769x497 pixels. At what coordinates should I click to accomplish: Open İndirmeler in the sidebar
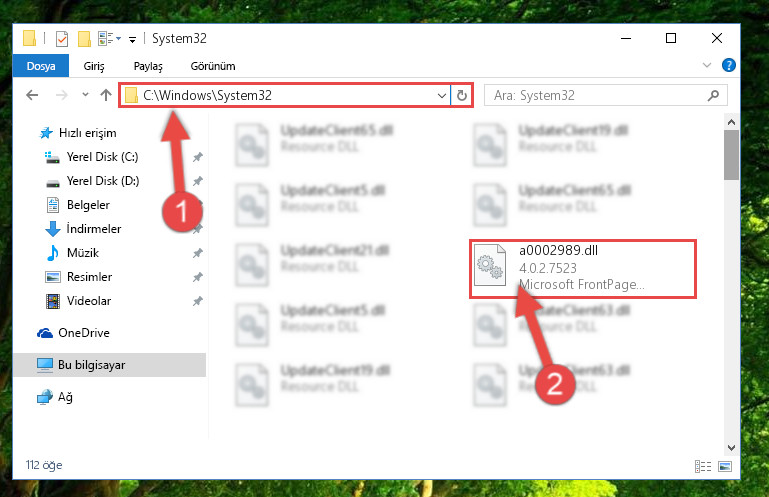click(93, 229)
